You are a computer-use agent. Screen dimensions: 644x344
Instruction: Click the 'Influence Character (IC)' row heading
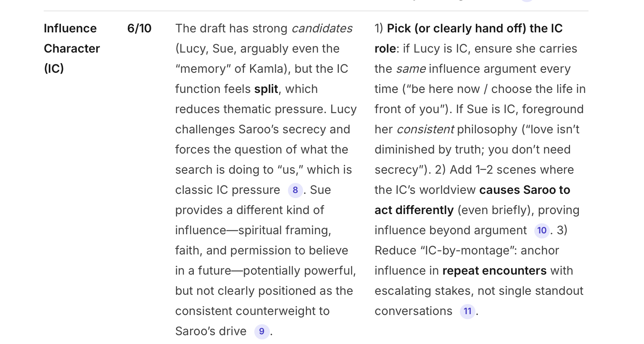pyautogui.click(x=71, y=48)
